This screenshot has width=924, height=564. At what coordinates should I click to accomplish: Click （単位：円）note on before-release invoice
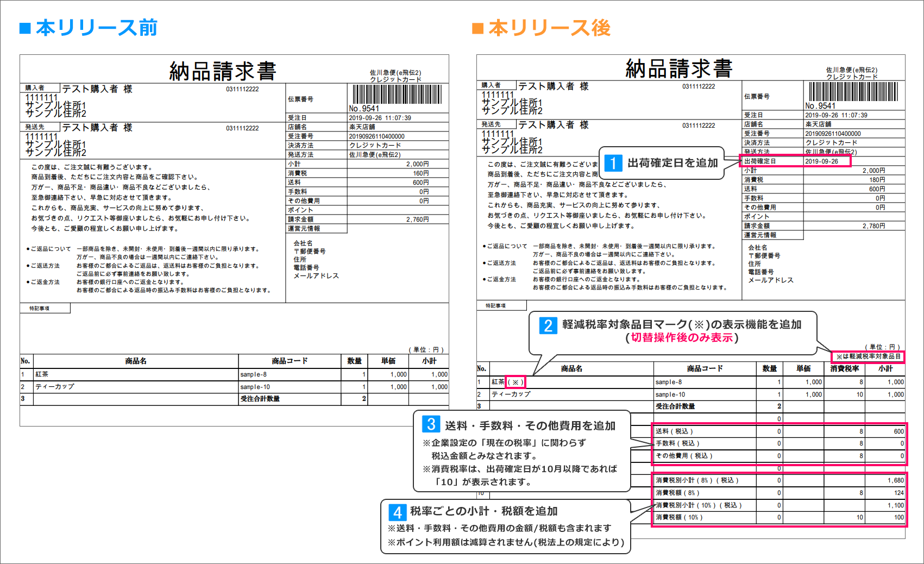click(426, 350)
